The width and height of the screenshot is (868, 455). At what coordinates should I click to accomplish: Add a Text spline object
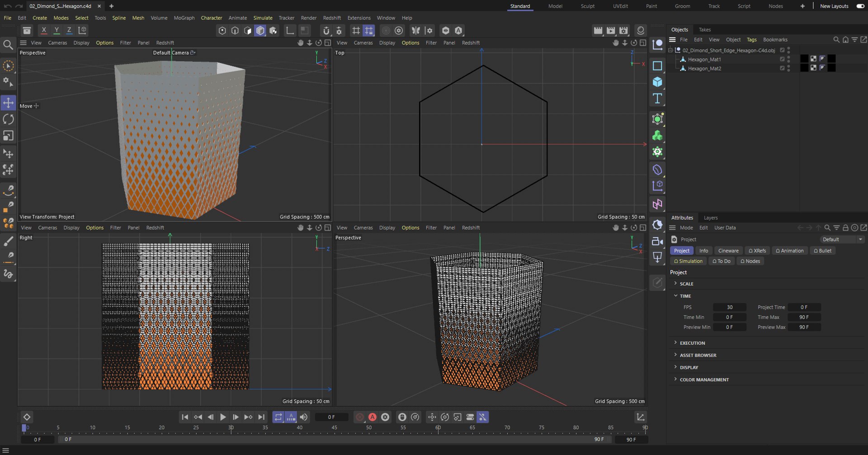[657, 99]
